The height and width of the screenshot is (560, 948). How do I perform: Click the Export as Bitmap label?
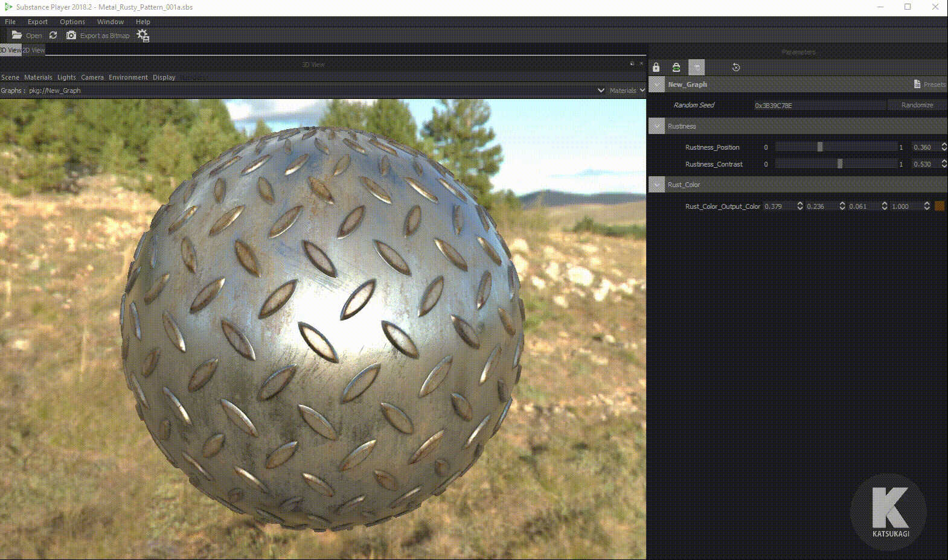(105, 36)
